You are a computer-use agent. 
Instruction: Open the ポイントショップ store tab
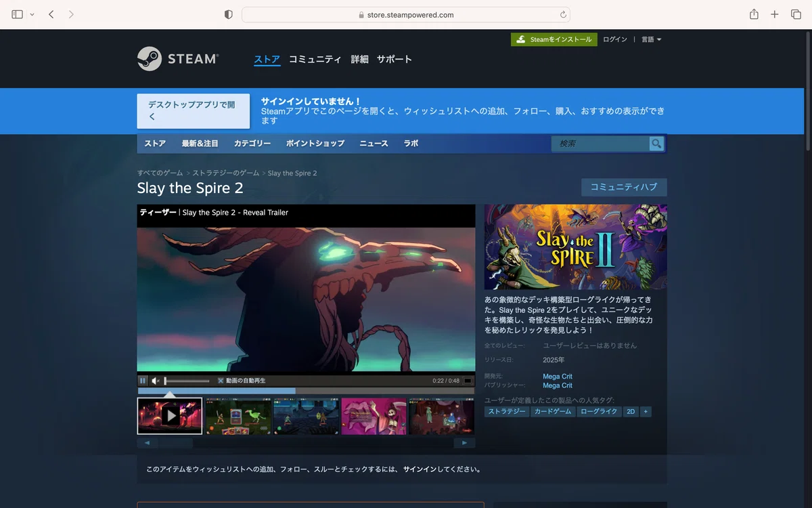315,144
